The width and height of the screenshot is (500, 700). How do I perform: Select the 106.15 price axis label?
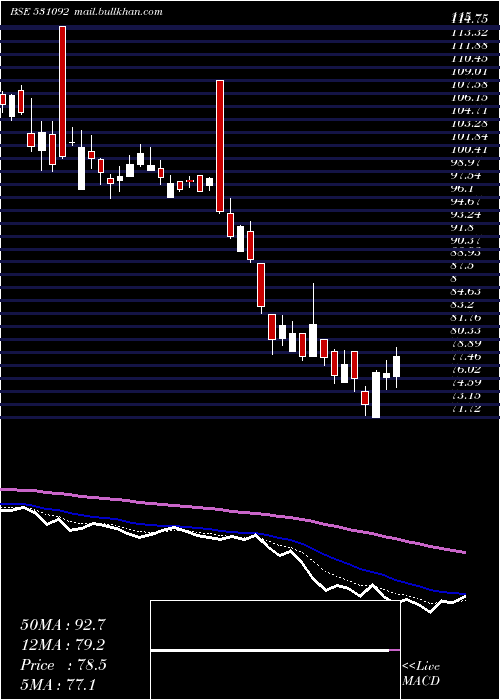coord(467,97)
